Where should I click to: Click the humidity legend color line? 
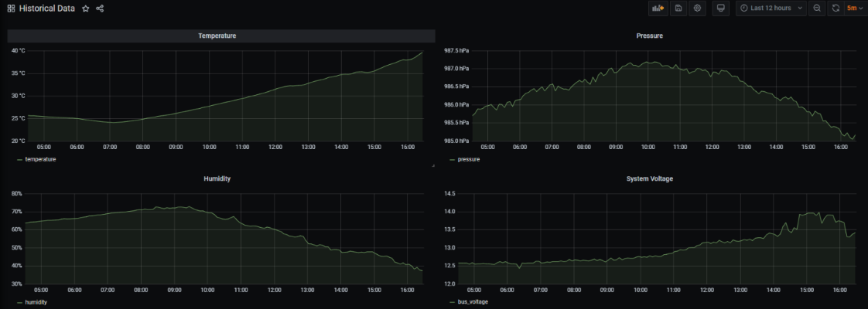click(x=20, y=302)
